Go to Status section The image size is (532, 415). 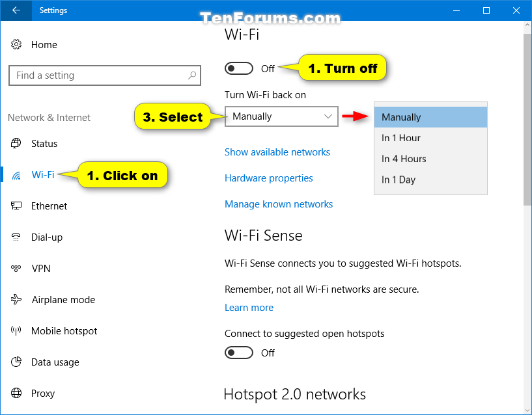44,144
